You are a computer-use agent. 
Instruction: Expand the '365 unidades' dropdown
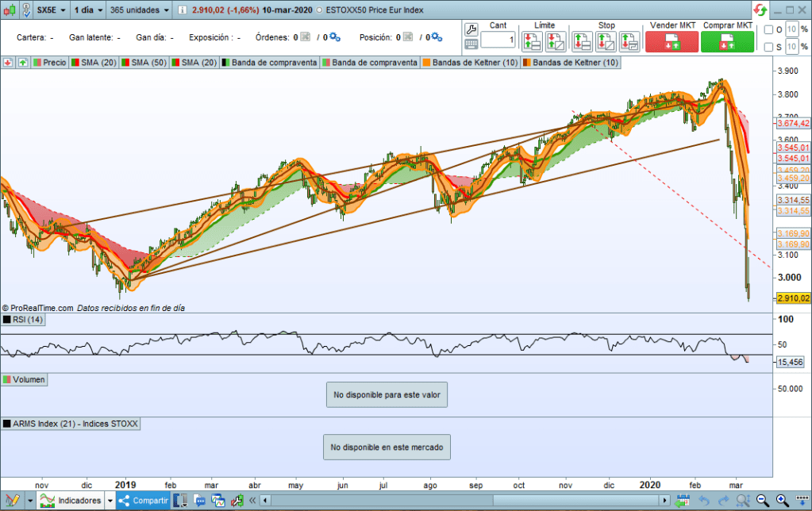click(x=140, y=11)
